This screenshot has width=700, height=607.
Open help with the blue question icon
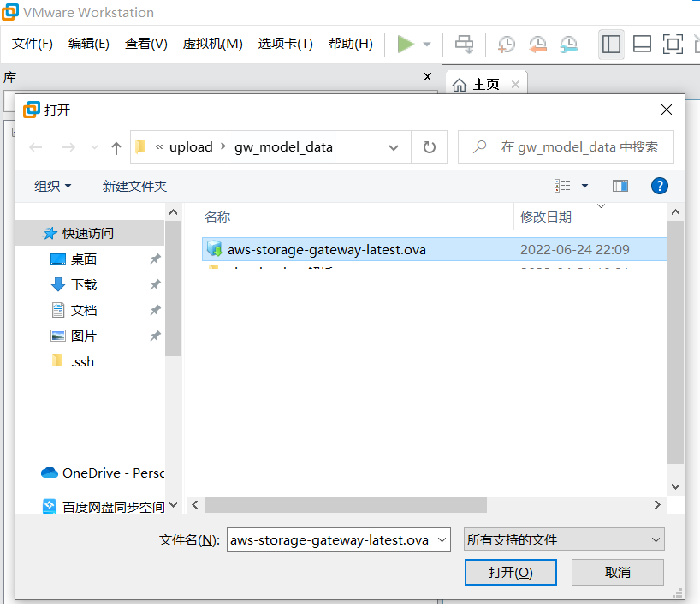pyautogui.click(x=660, y=186)
